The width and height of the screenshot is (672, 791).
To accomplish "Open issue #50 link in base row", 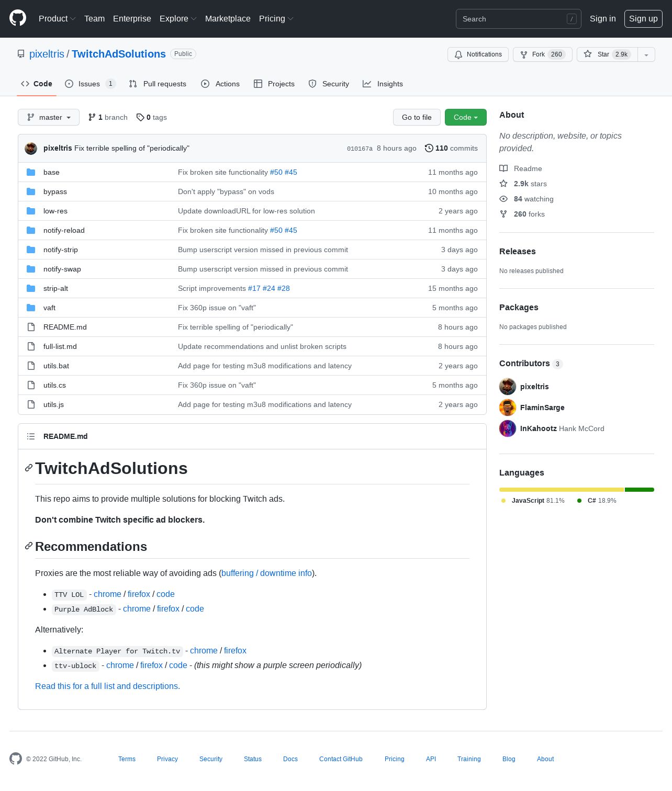I will click(276, 172).
